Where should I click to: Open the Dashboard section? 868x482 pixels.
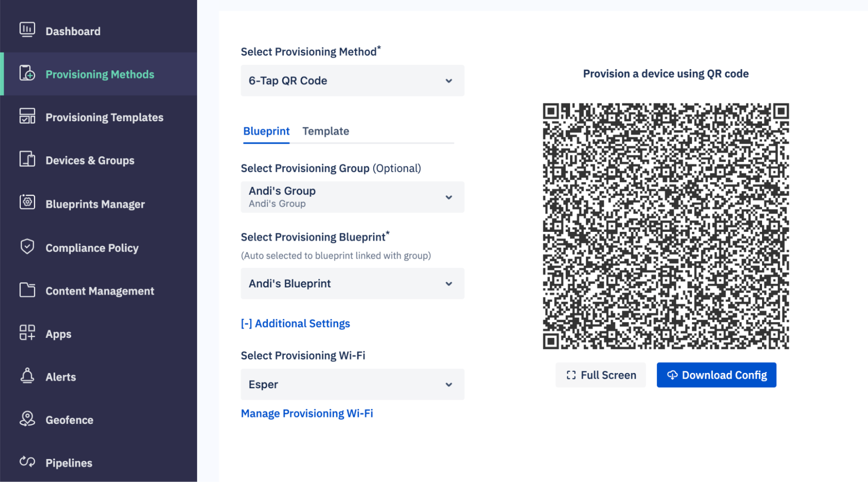[x=73, y=31]
